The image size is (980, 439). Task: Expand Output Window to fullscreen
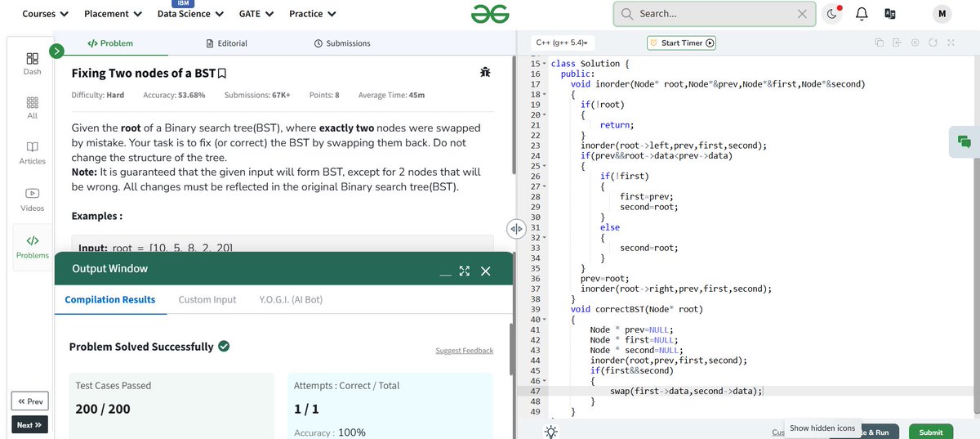(465, 271)
